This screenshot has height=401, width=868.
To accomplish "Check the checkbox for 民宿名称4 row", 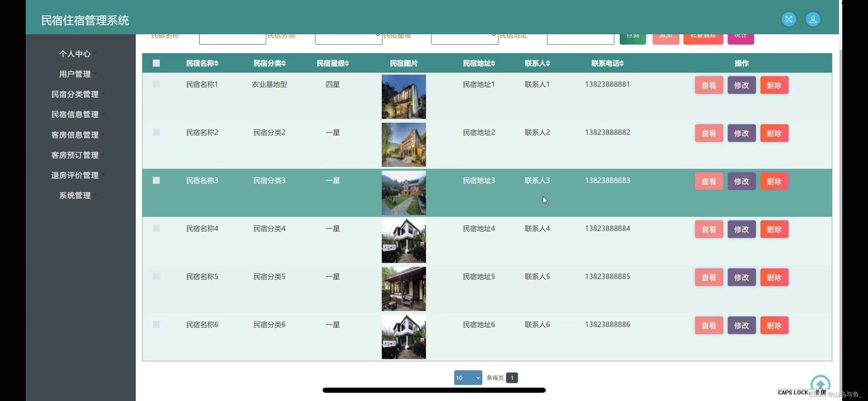I will pos(156,228).
